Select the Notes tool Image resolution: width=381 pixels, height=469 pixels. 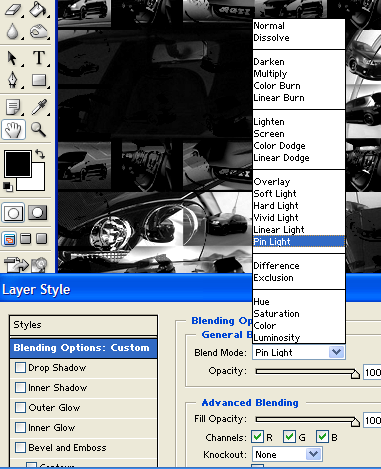click(13, 107)
